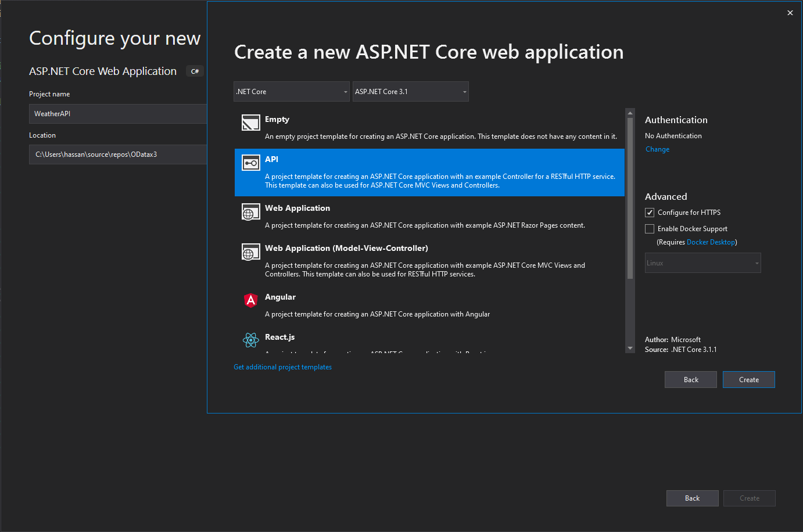This screenshot has height=532, width=803.
Task: Open the Docker Desktop link
Action: point(711,242)
